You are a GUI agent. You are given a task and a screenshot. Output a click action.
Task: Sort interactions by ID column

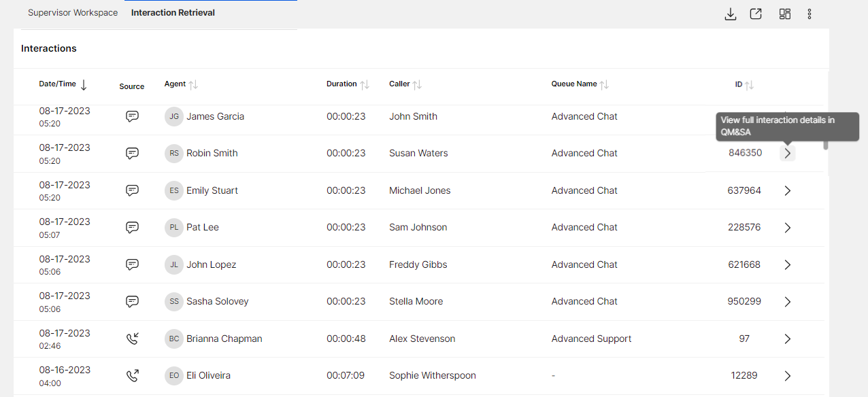pyautogui.click(x=749, y=85)
